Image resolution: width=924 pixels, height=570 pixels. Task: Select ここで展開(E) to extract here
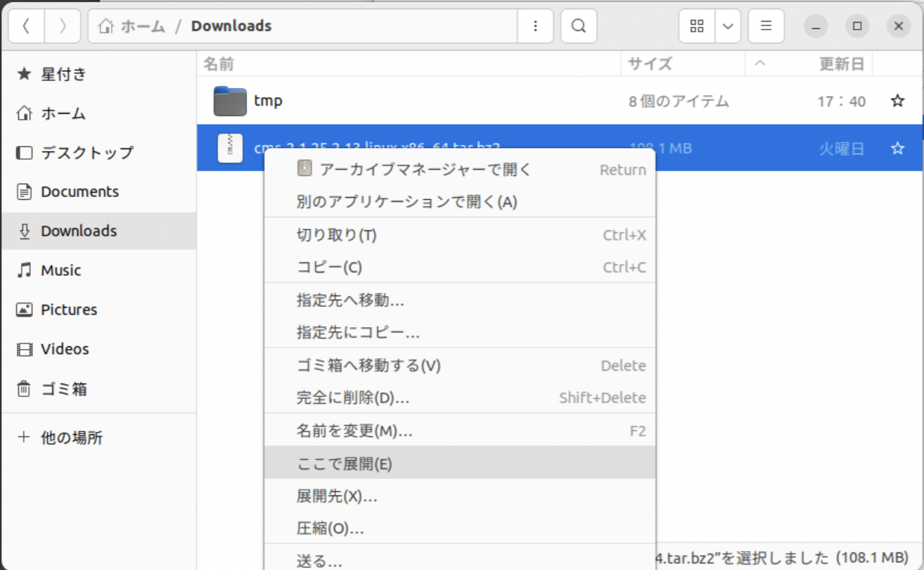click(344, 464)
